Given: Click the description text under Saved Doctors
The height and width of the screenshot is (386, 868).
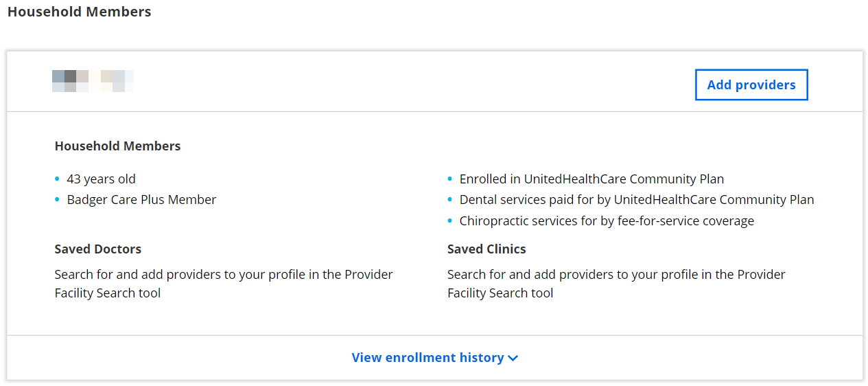Looking at the screenshot, I should (224, 284).
